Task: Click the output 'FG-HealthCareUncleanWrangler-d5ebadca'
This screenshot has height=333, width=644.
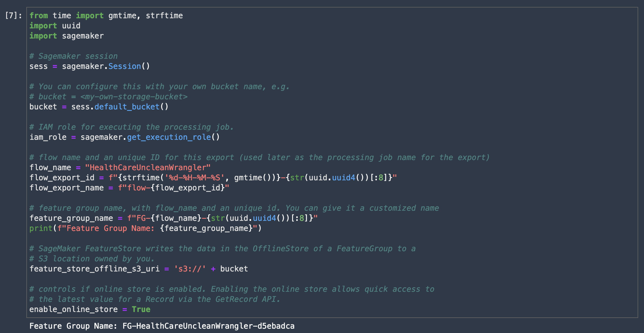Action: (x=209, y=326)
